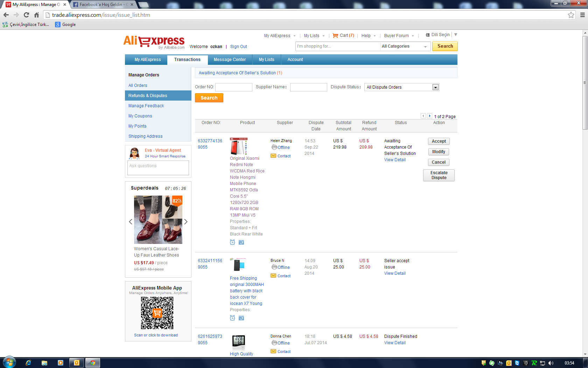The height and width of the screenshot is (368, 588).
Task: Show previous Superdeals item
Action: 131,222
